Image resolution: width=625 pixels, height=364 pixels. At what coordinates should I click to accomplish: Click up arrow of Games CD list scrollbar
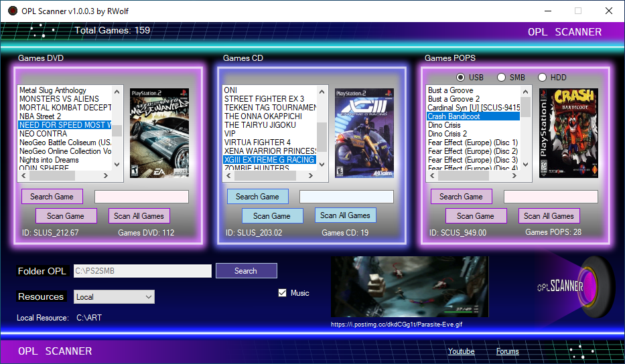[322, 92]
